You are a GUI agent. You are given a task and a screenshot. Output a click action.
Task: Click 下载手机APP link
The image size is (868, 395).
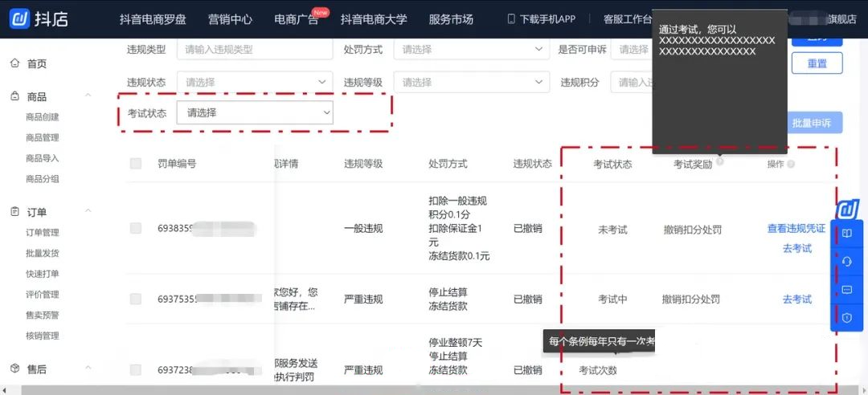pos(547,19)
